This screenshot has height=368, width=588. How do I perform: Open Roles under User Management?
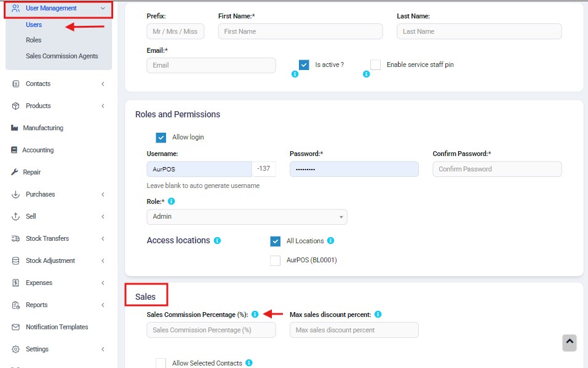33,40
